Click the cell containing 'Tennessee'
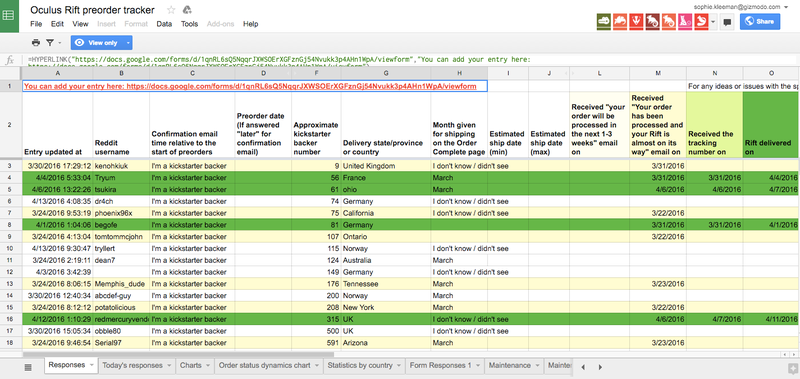 386,284
